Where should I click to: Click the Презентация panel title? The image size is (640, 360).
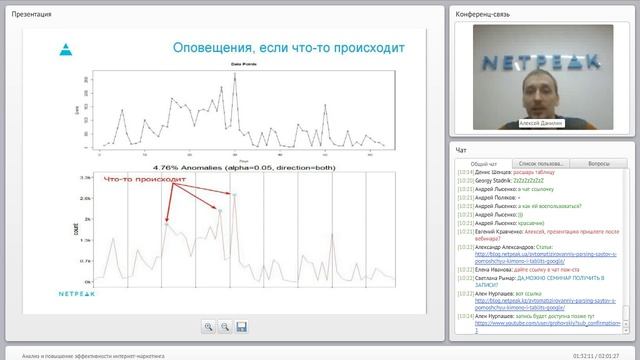31,14
